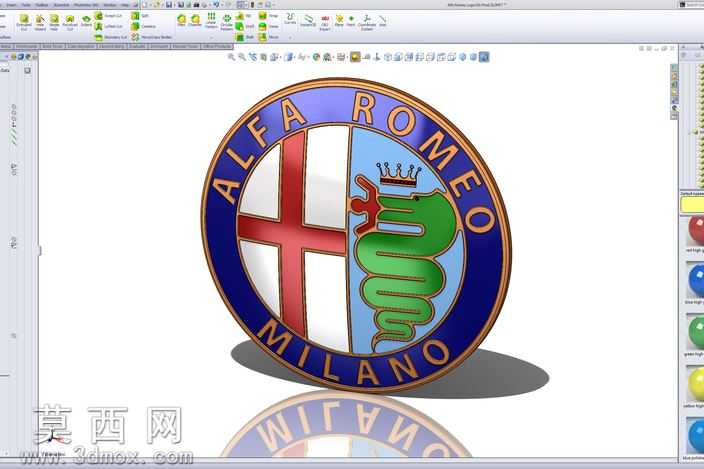
Task: Choose the Swept Cut feature
Action: [x=108, y=16]
